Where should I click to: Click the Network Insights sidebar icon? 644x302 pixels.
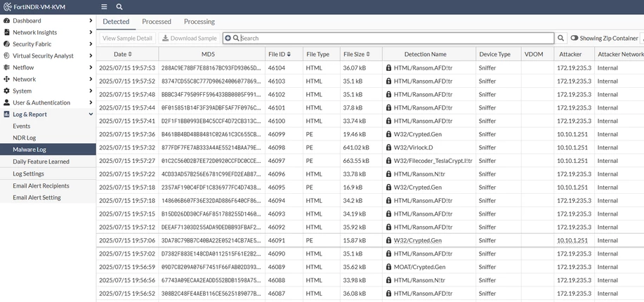click(6, 32)
